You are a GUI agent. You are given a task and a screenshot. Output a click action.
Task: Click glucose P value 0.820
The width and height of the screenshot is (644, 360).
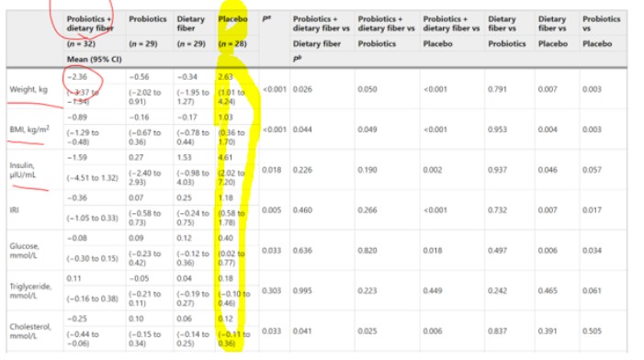(367, 250)
